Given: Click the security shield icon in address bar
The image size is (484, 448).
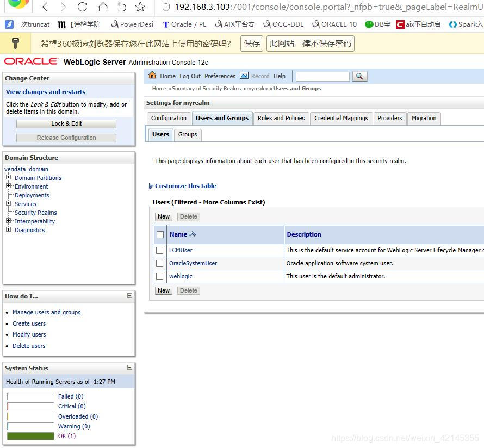Looking at the screenshot, I should pos(166,7).
